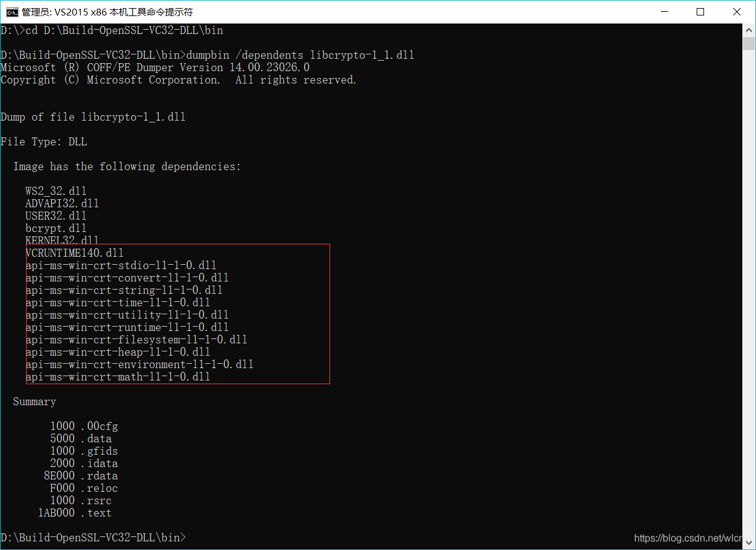Click the scrollbar down arrow

coord(749,543)
